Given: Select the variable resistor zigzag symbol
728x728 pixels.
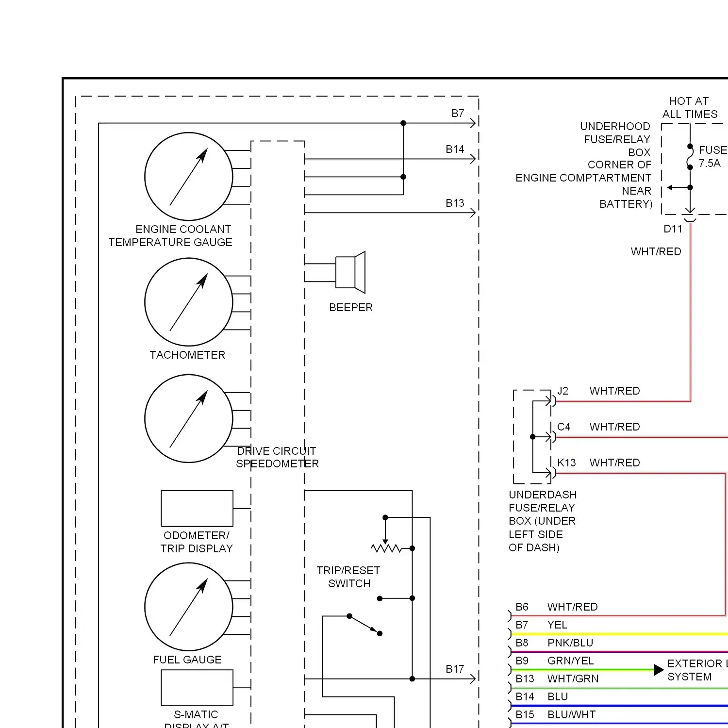Looking at the screenshot, I should pyautogui.click(x=386, y=548).
